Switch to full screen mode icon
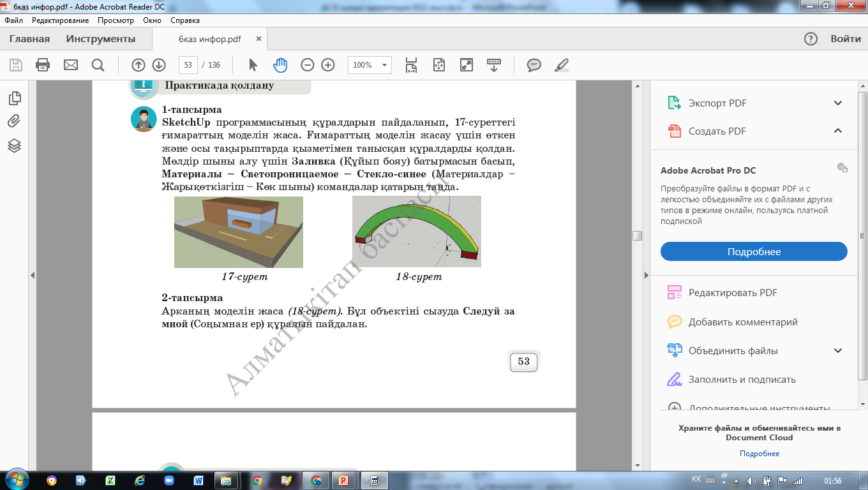This screenshot has width=868, height=490. pyautogui.click(x=467, y=65)
